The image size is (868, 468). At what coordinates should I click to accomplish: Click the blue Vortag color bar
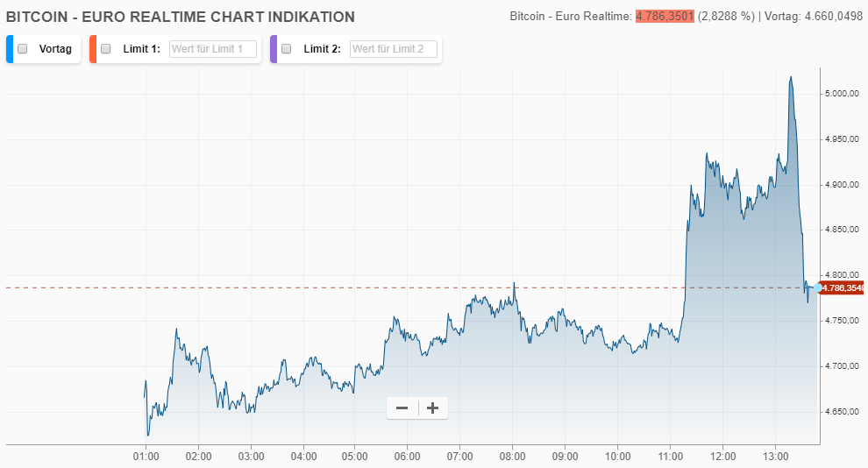(10, 49)
